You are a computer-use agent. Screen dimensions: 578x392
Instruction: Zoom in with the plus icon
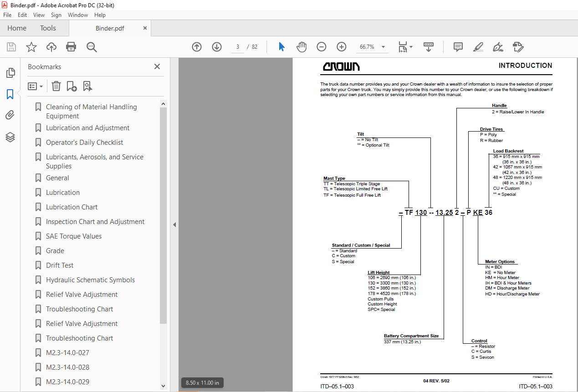(x=342, y=47)
